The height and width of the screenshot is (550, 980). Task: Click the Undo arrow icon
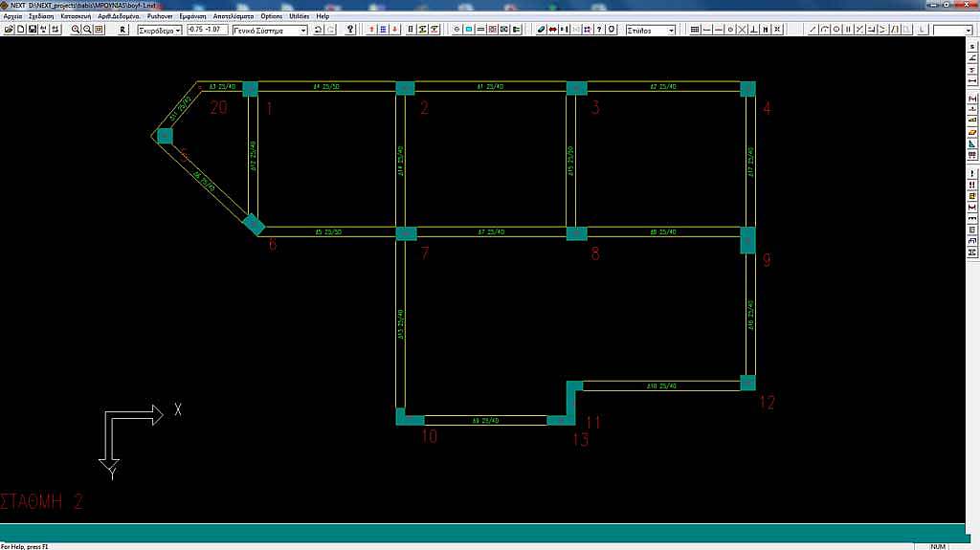(x=319, y=30)
